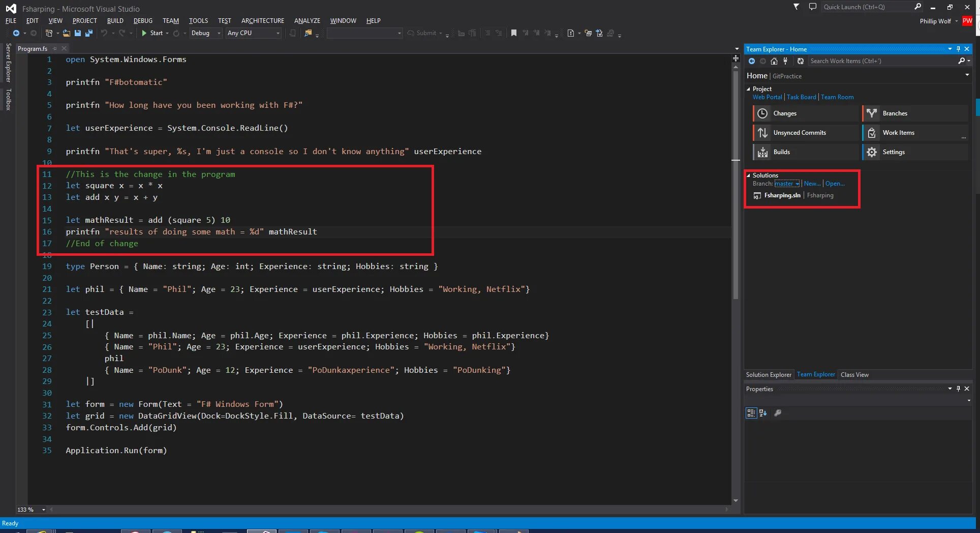Viewport: 980px width, 533px height.
Task: Open the ARCHITECTURE menu
Action: pos(263,21)
